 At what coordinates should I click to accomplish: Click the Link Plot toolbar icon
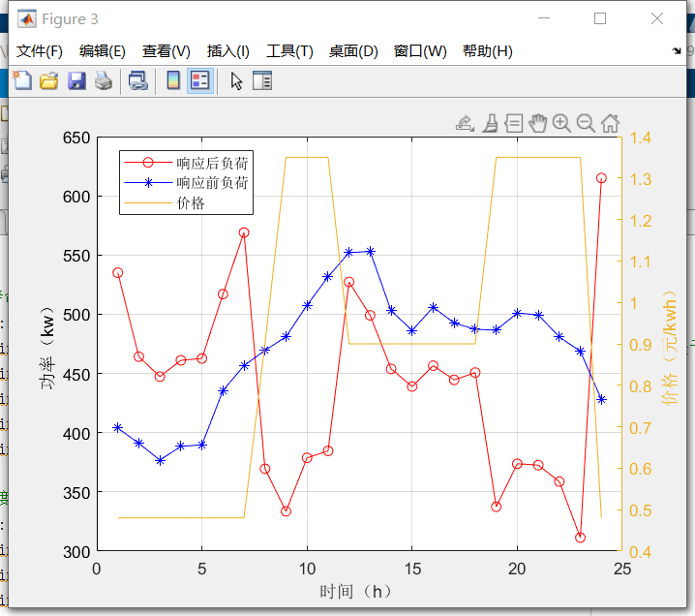click(x=137, y=80)
